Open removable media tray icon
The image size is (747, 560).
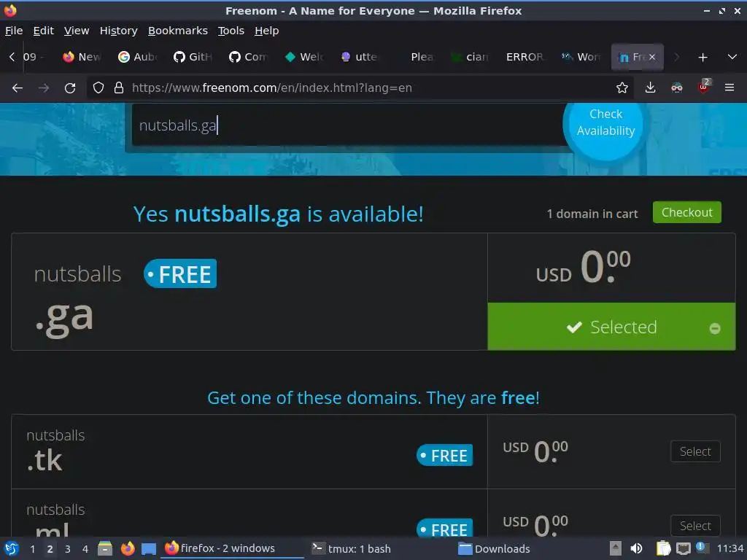(616, 548)
